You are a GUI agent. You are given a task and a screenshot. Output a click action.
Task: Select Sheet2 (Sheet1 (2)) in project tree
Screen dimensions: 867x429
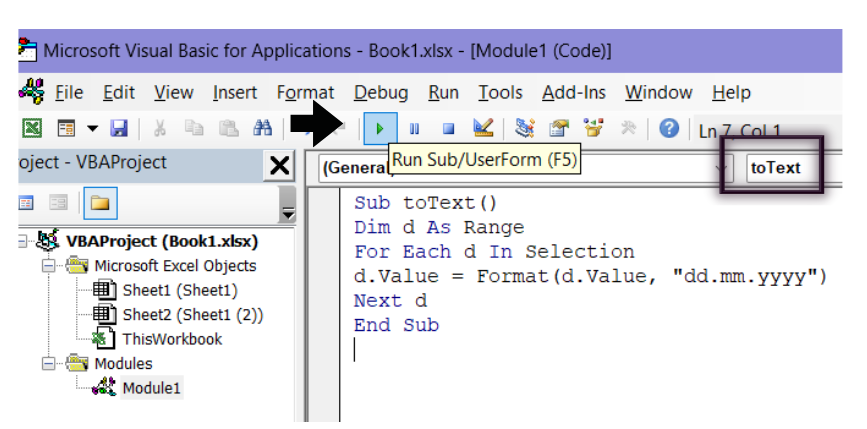tap(192, 315)
